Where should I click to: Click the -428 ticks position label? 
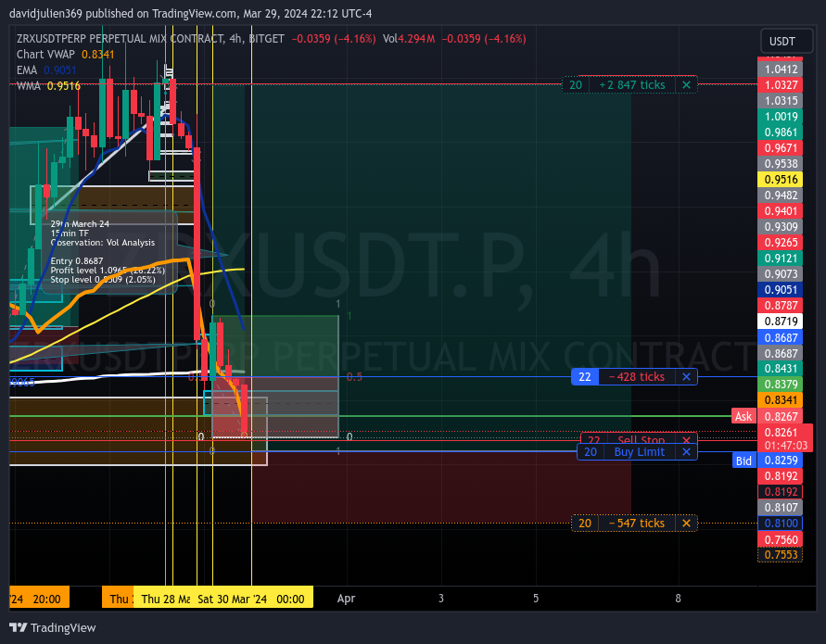(636, 377)
